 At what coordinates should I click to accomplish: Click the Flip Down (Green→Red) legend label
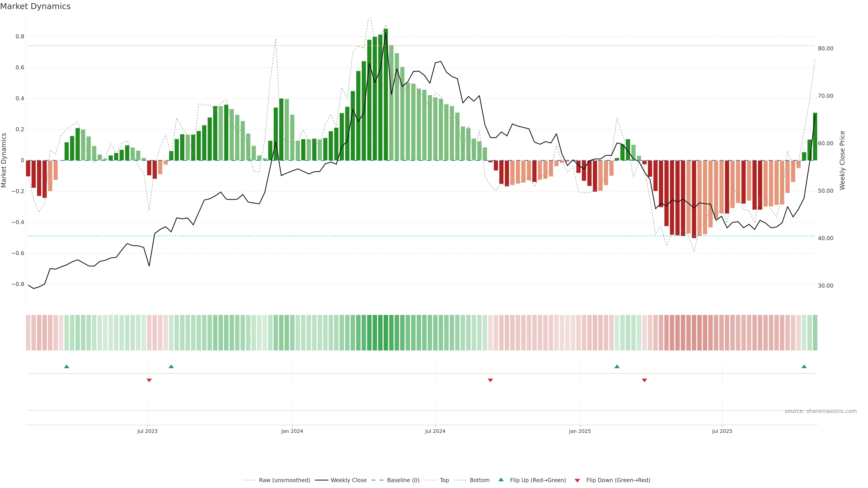pyautogui.click(x=618, y=480)
